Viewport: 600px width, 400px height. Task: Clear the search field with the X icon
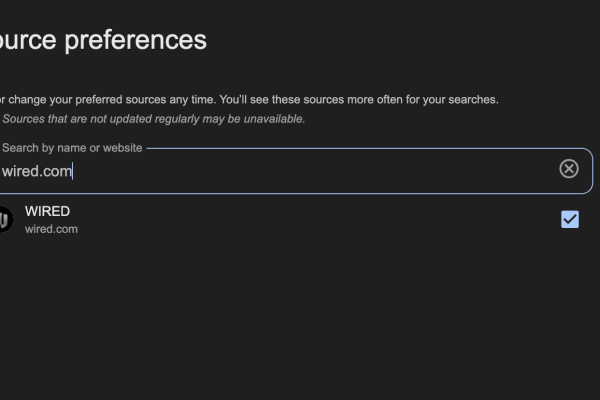(x=569, y=169)
